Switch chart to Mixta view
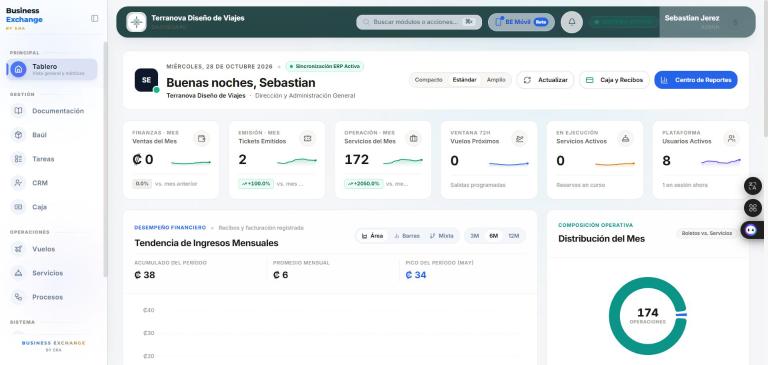Viewport: 768px width, 365px height. (441, 236)
